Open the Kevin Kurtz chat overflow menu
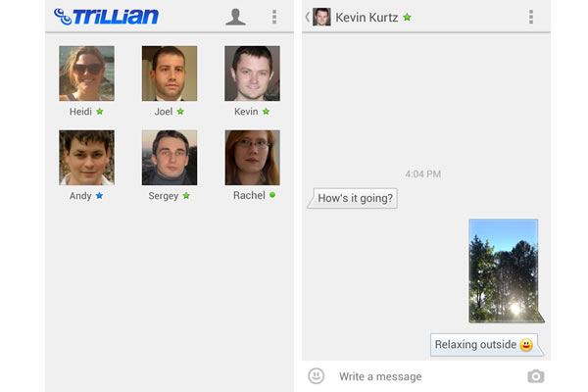This screenshot has height=392, width=588. pyautogui.click(x=531, y=17)
